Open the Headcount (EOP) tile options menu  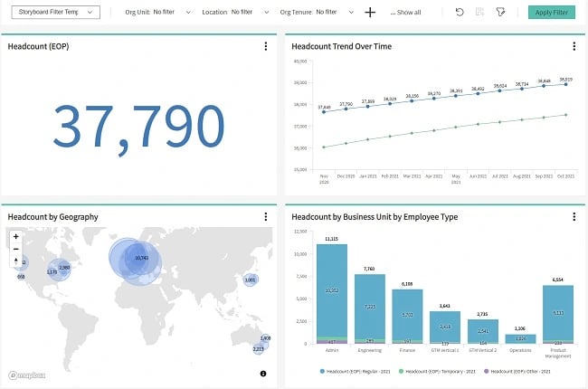click(x=266, y=46)
